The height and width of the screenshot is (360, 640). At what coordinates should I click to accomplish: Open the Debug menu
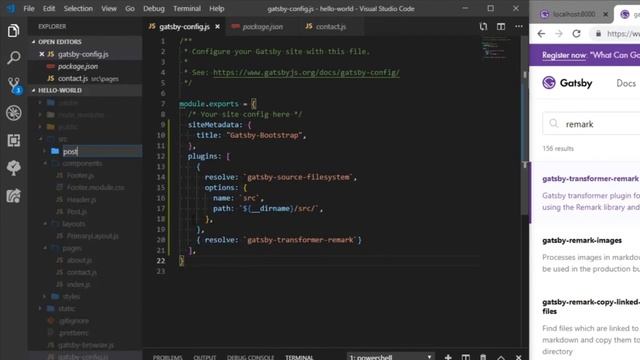pos(154,8)
